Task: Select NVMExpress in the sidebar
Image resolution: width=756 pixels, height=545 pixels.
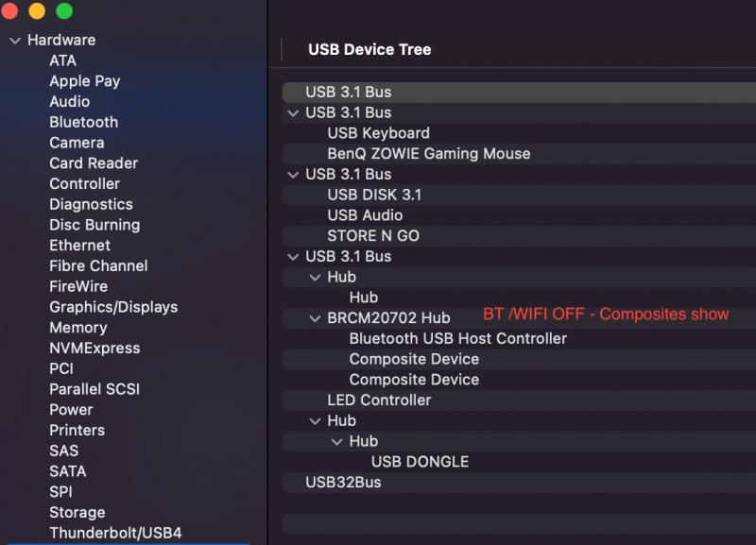Action: (x=94, y=348)
